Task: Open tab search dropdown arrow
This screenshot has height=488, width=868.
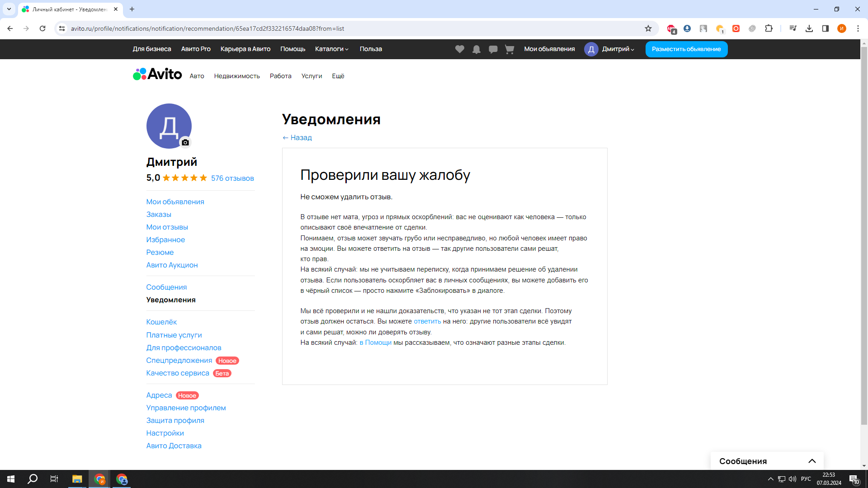Action: click(x=9, y=9)
